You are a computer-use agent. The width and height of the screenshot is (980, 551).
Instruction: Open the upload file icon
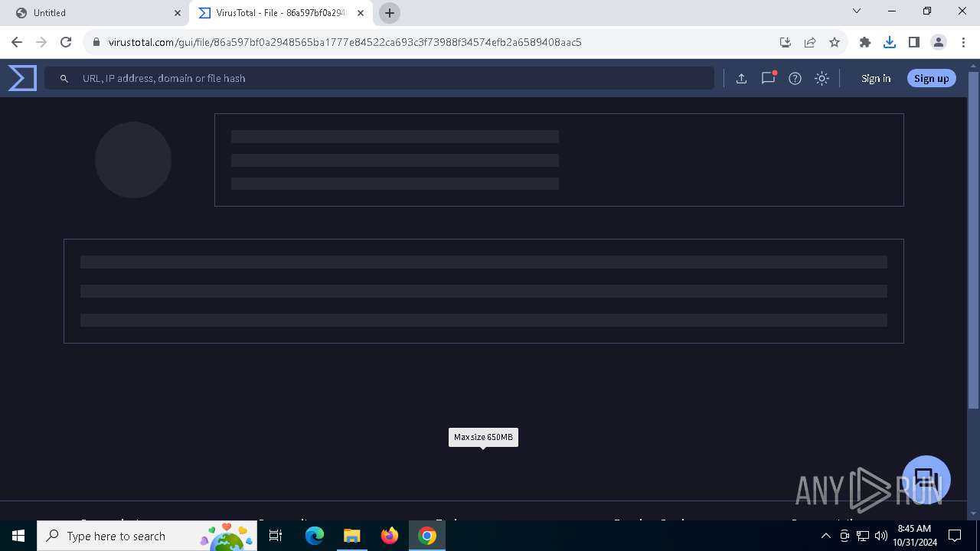coord(741,78)
